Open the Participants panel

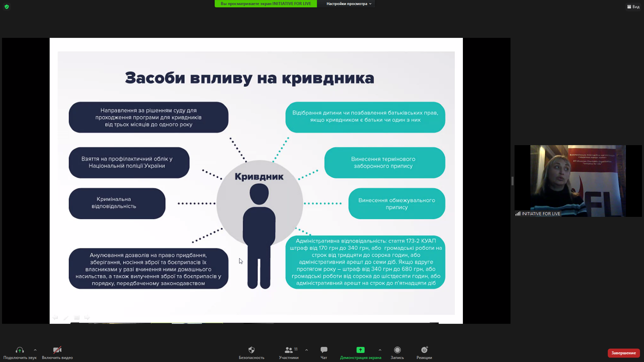pos(288,350)
